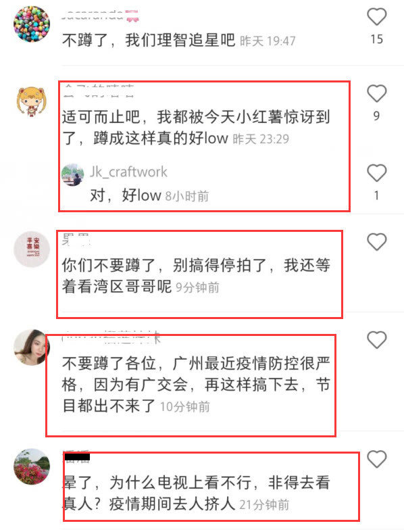This screenshot has width=404, height=532.
Task: Like the 晕了 comment about watching on TV
Action: point(376,459)
